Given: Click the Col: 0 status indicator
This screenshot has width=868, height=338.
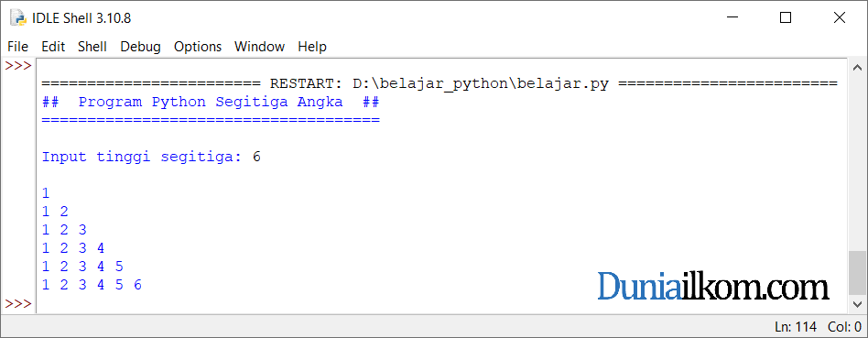Looking at the screenshot, I should (844, 326).
